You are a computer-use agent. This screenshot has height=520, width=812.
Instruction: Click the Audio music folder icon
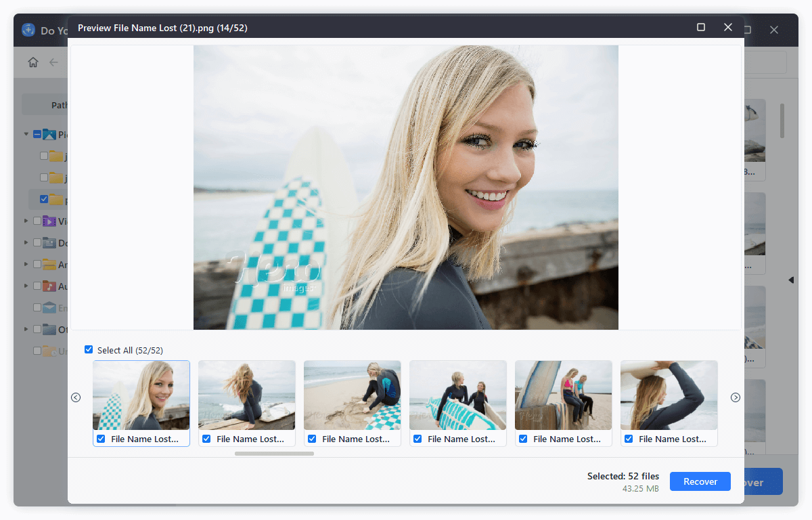pyautogui.click(x=49, y=286)
